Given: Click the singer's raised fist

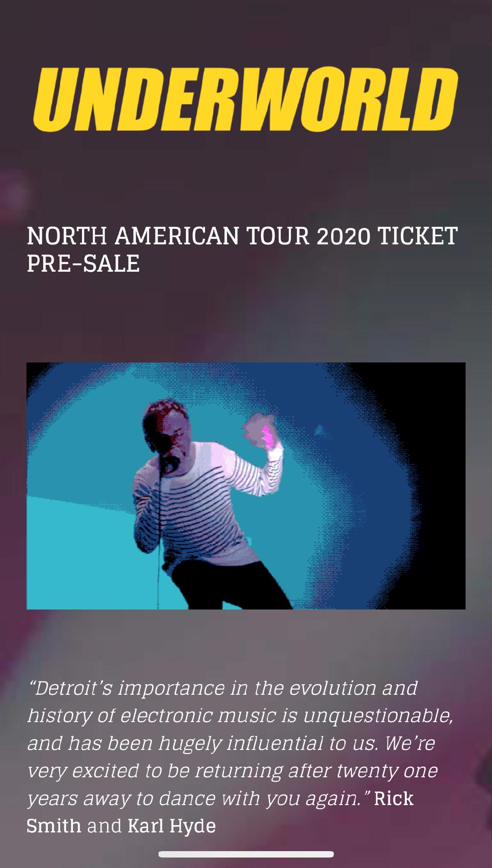Looking at the screenshot, I should (x=260, y=433).
